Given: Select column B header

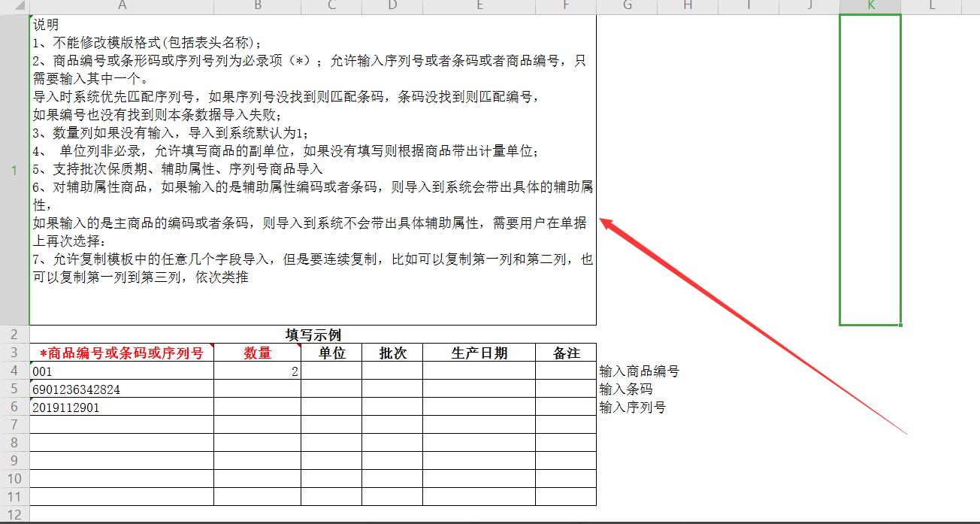Looking at the screenshot, I should click(258, 6).
